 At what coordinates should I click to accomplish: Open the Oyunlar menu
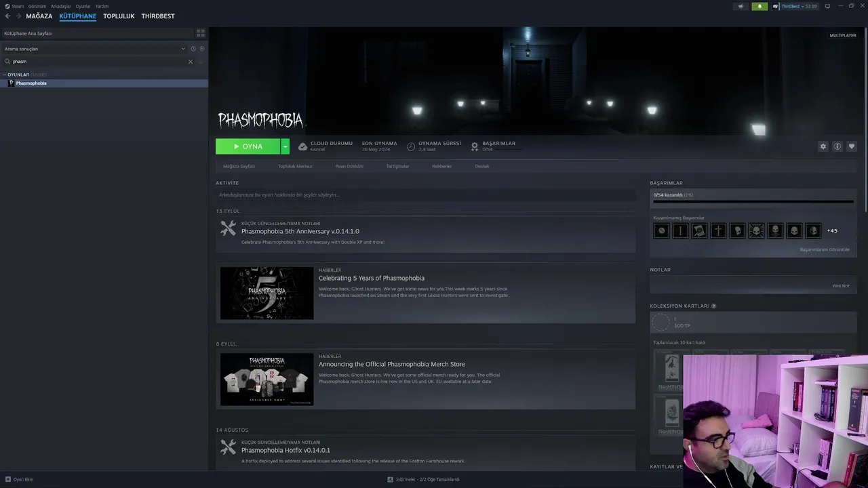(83, 6)
